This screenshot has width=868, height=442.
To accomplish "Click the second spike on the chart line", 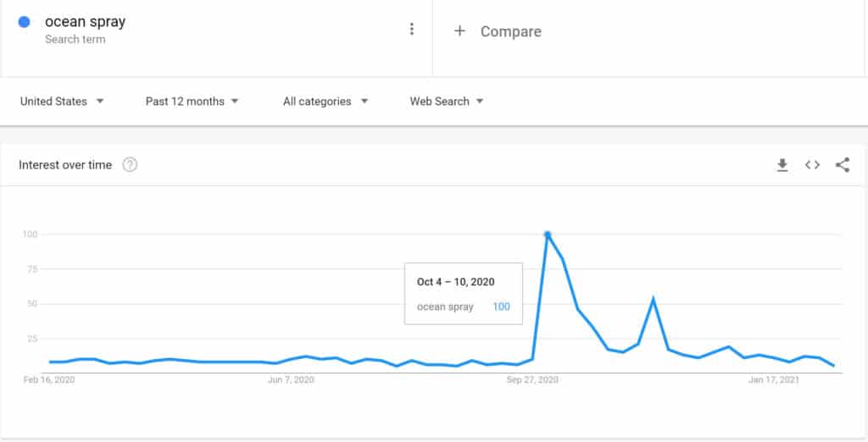I will click(654, 299).
